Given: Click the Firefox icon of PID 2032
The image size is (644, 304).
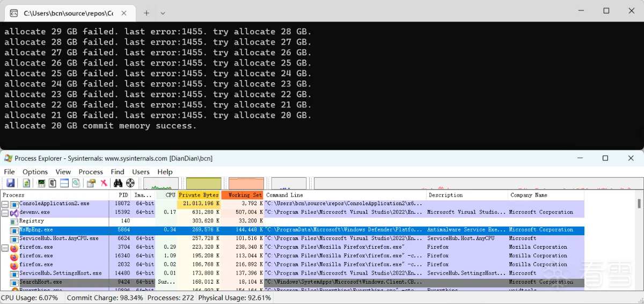Looking at the screenshot, I should (14, 265).
